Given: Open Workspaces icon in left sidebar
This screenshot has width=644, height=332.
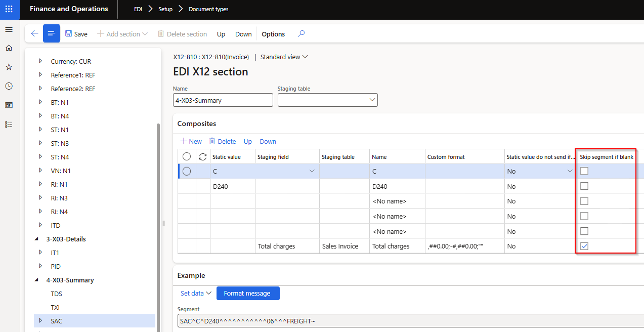Looking at the screenshot, I should (x=9, y=105).
